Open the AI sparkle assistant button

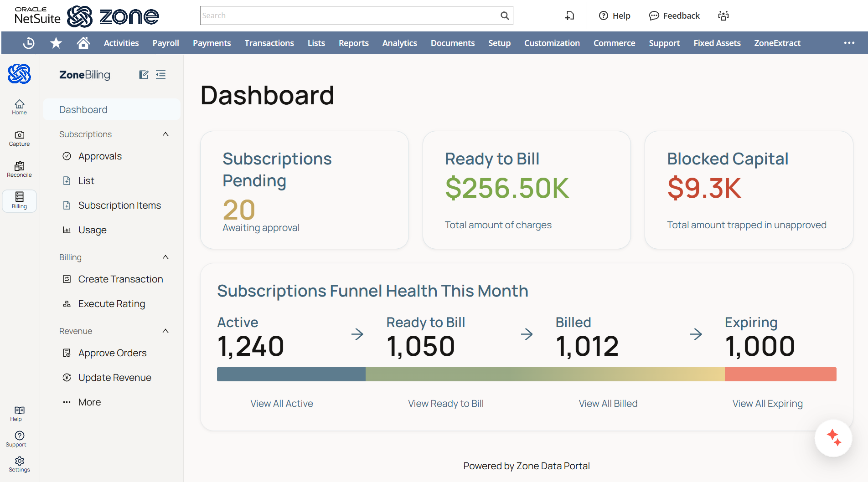pos(833,438)
